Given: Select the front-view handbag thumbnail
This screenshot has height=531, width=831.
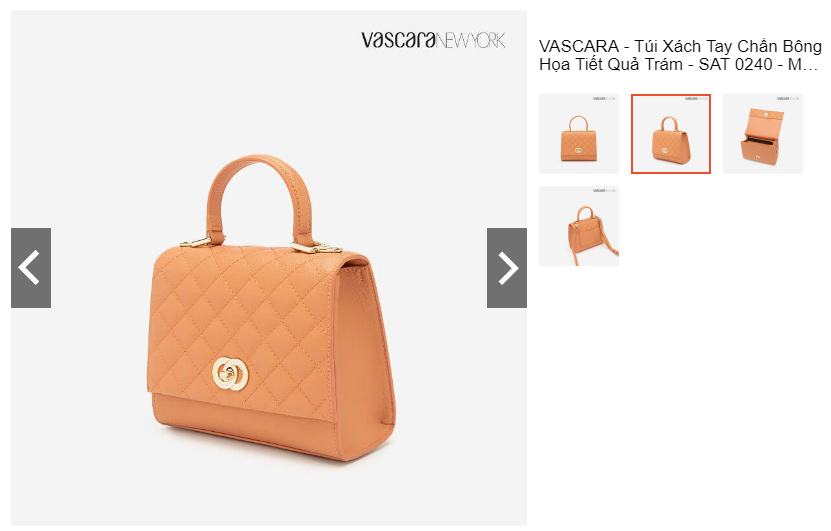Looking at the screenshot, I should pyautogui.click(x=579, y=134).
